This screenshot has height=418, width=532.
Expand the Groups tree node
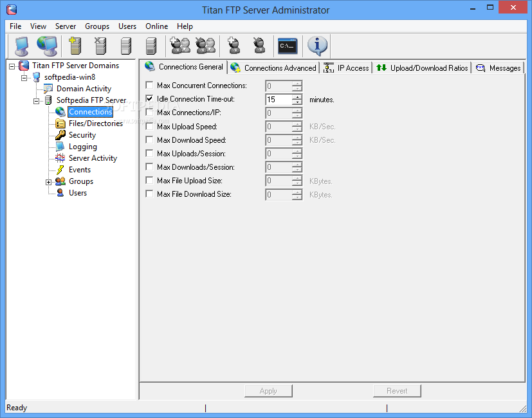point(48,182)
